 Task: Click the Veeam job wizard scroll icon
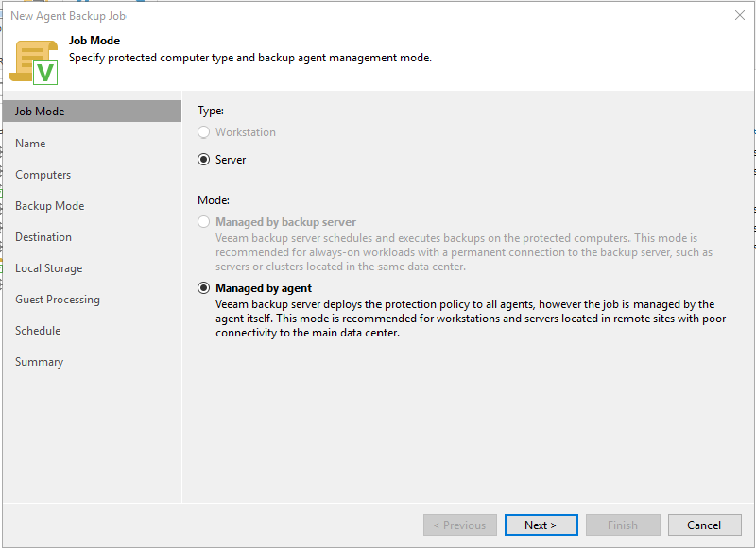(x=33, y=62)
